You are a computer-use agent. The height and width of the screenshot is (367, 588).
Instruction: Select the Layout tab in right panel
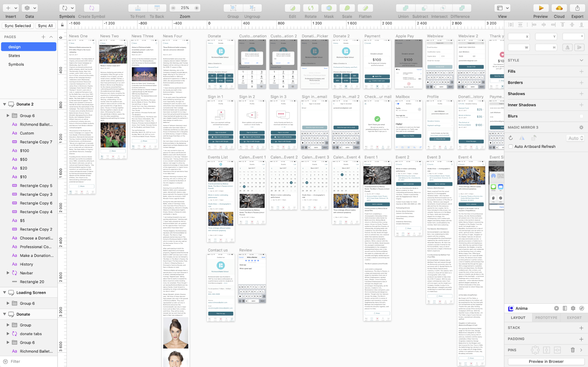pyautogui.click(x=518, y=318)
